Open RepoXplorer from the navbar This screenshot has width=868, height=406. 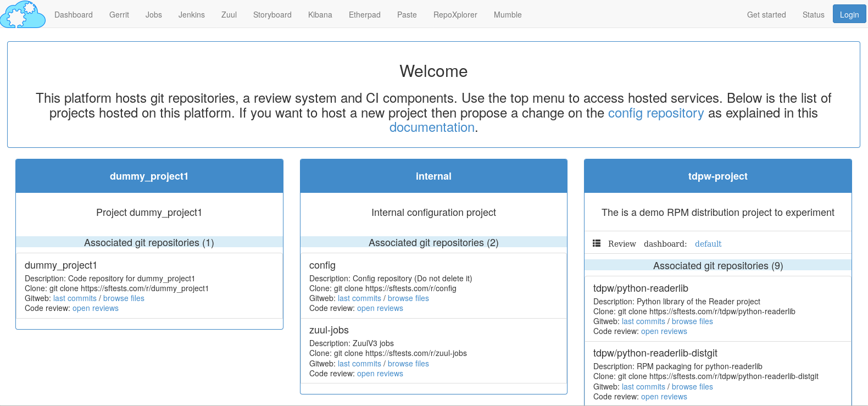pyautogui.click(x=455, y=15)
